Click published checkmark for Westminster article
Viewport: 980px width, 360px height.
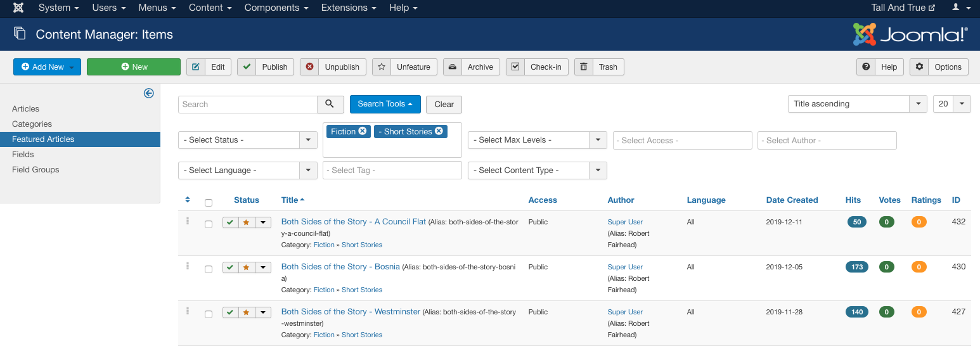point(230,312)
